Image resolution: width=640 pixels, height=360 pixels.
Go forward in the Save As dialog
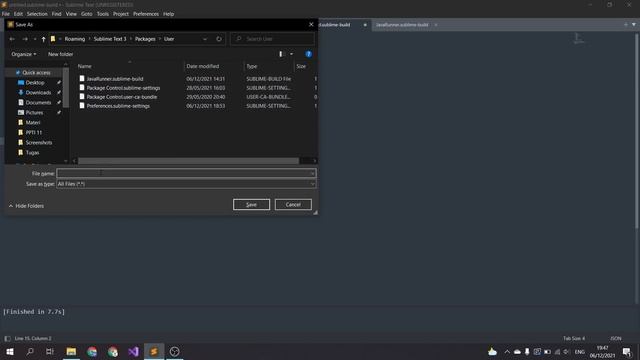[25, 39]
